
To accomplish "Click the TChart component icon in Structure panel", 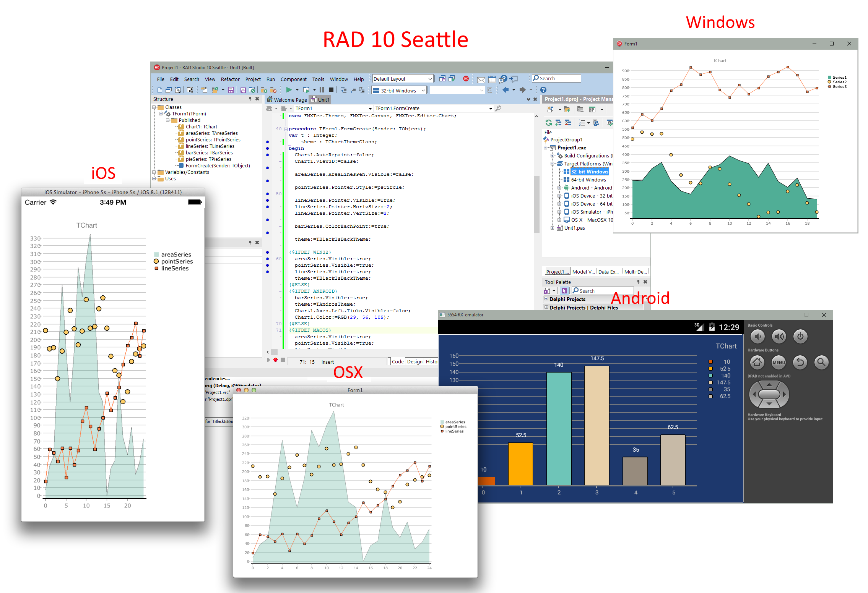I will click(181, 126).
